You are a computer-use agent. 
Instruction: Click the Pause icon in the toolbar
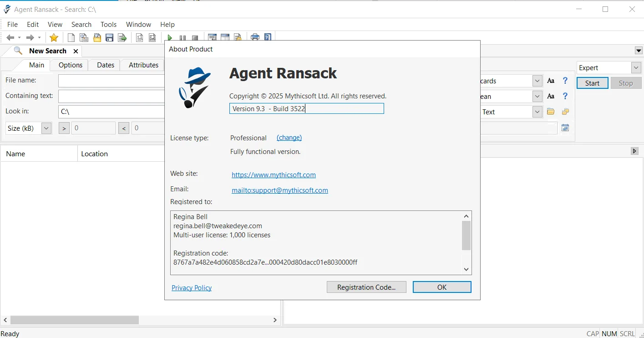coord(183,38)
